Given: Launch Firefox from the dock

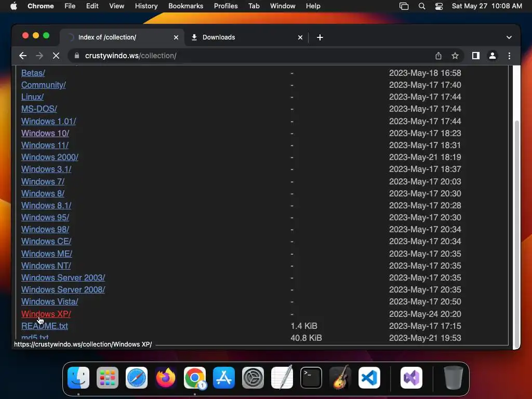Looking at the screenshot, I should pos(166,378).
